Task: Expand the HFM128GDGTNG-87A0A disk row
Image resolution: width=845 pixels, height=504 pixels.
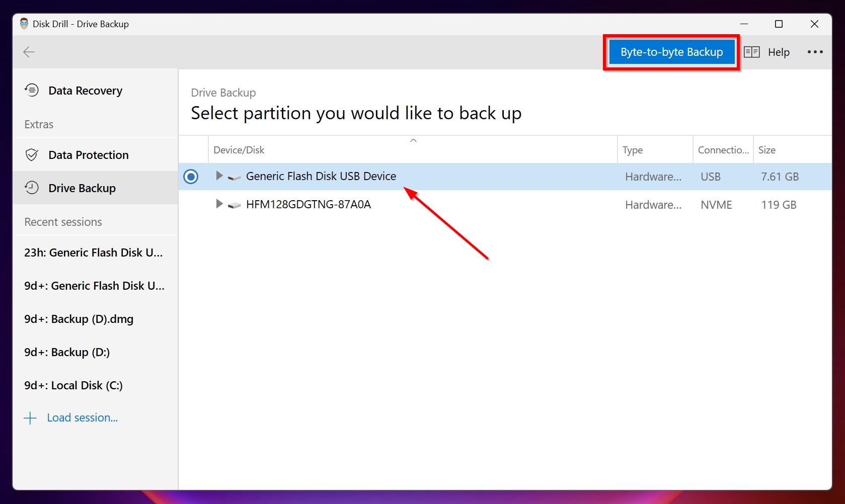Action: click(219, 204)
